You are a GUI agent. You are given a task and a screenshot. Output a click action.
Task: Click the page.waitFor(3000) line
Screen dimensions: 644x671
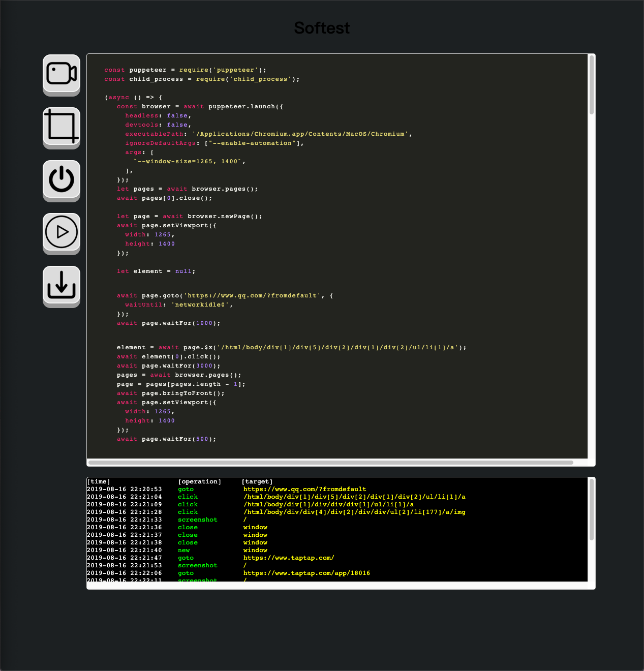(x=169, y=366)
